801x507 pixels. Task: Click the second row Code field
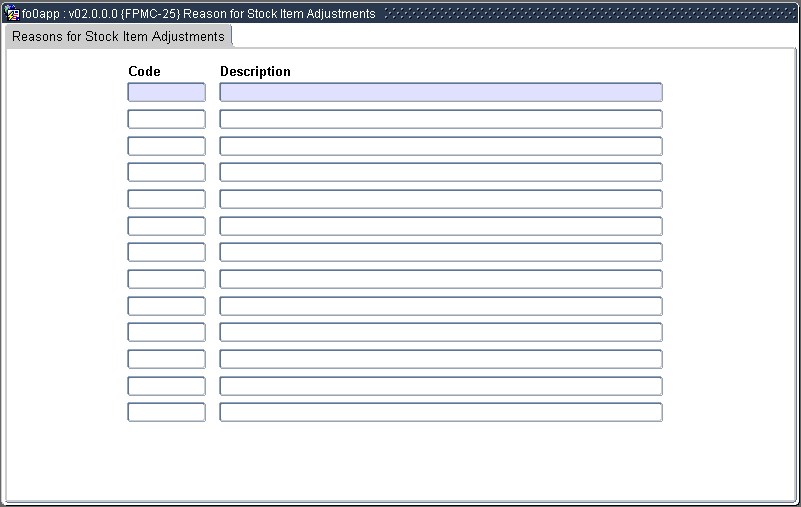[x=166, y=119]
